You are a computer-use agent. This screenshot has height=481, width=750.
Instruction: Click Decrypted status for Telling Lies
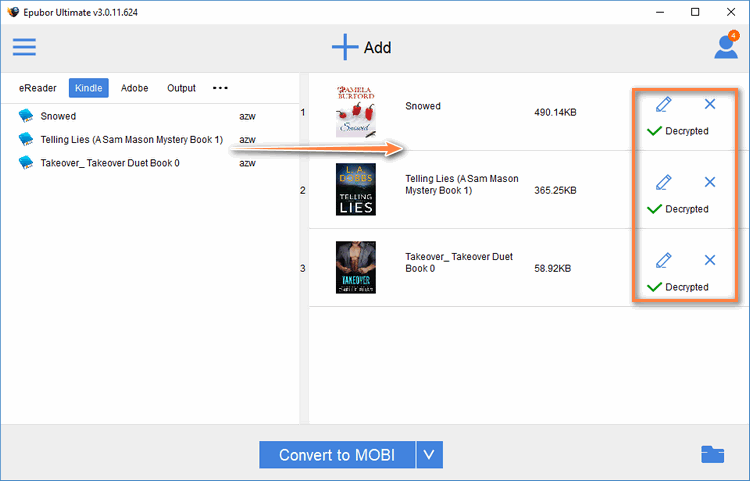[x=677, y=209]
